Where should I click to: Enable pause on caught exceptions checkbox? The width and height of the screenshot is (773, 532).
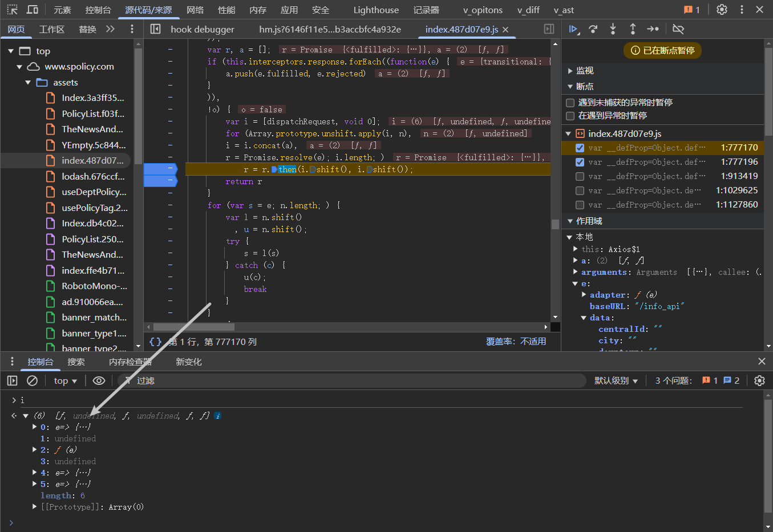570,116
